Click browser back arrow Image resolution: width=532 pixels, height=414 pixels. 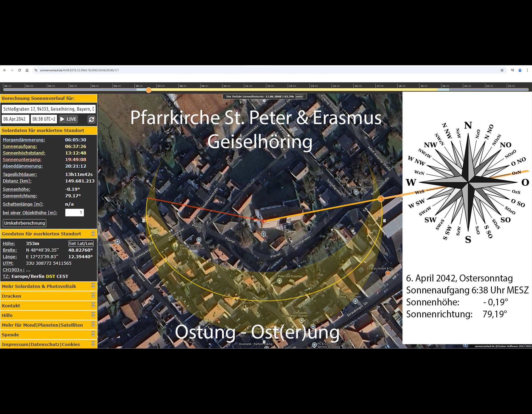(5, 70)
